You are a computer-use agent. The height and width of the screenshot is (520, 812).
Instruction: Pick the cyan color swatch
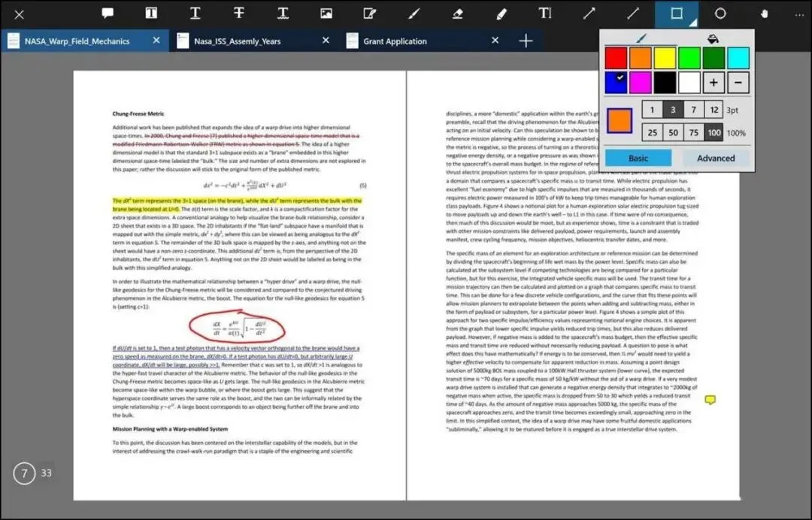(x=738, y=58)
